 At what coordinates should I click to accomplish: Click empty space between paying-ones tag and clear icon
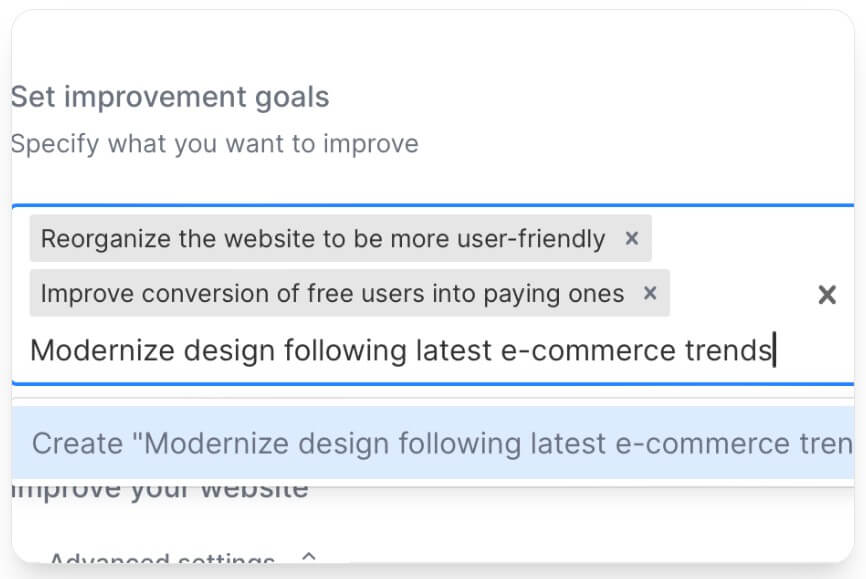[743, 293]
